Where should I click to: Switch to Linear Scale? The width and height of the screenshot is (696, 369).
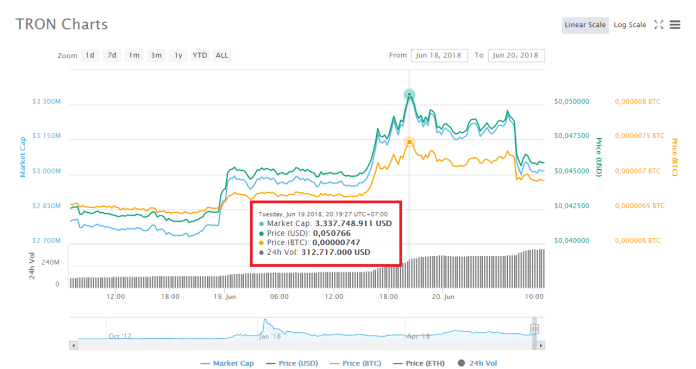pos(585,25)
